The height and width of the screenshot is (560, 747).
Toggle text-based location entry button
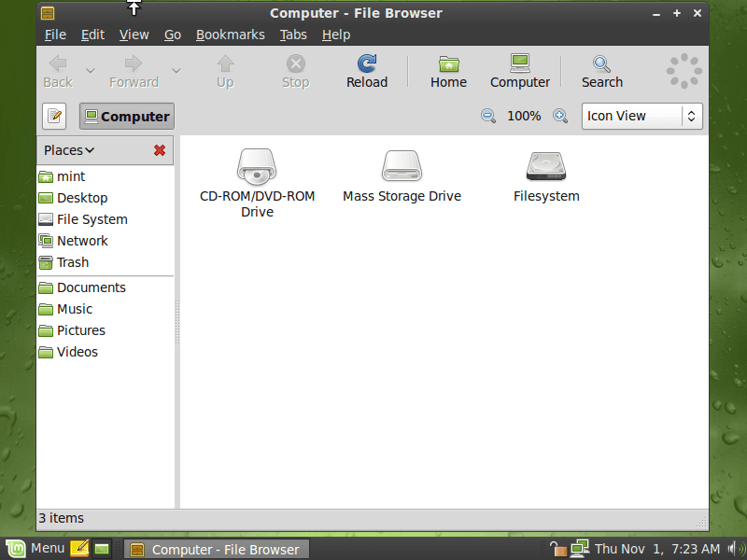54,116
